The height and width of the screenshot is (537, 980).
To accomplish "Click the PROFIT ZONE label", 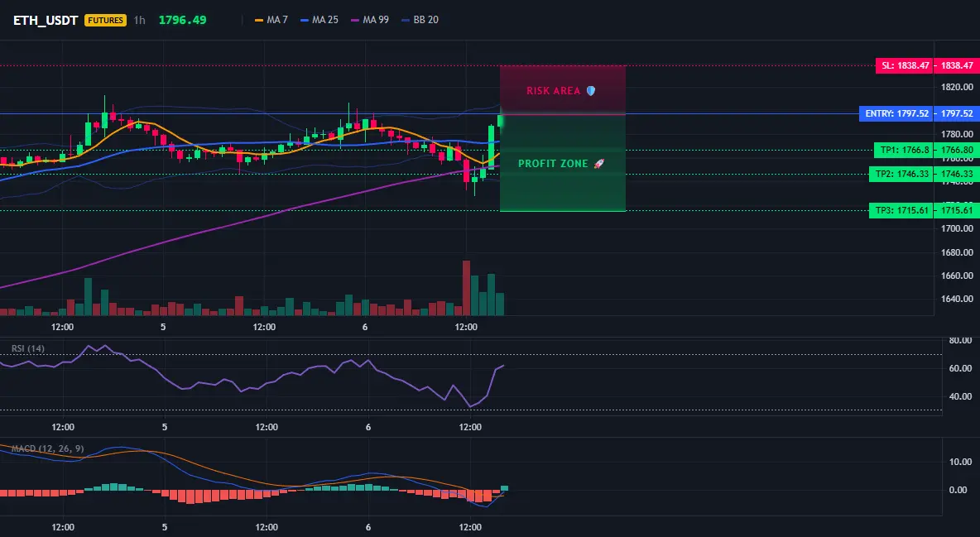I will coord(553,164).
